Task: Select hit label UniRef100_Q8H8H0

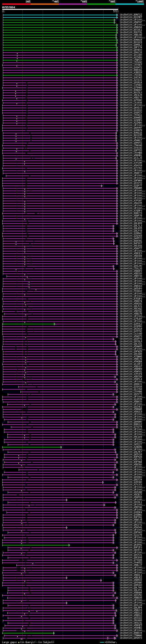Action: point(131,422)
